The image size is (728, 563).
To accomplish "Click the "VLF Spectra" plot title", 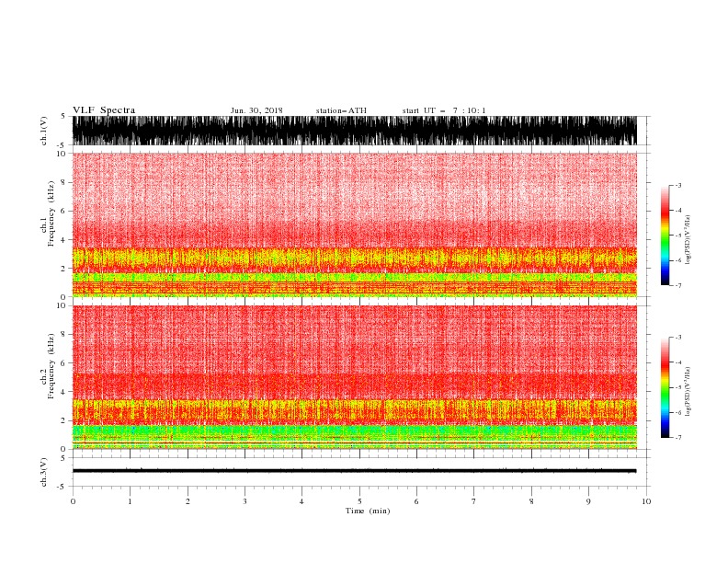I will coord(104,110).
